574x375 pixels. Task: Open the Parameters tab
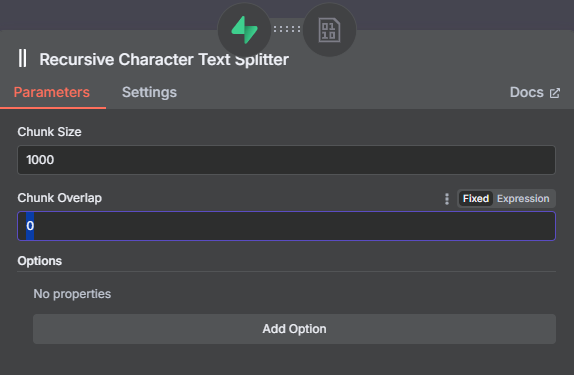(52, 92)
